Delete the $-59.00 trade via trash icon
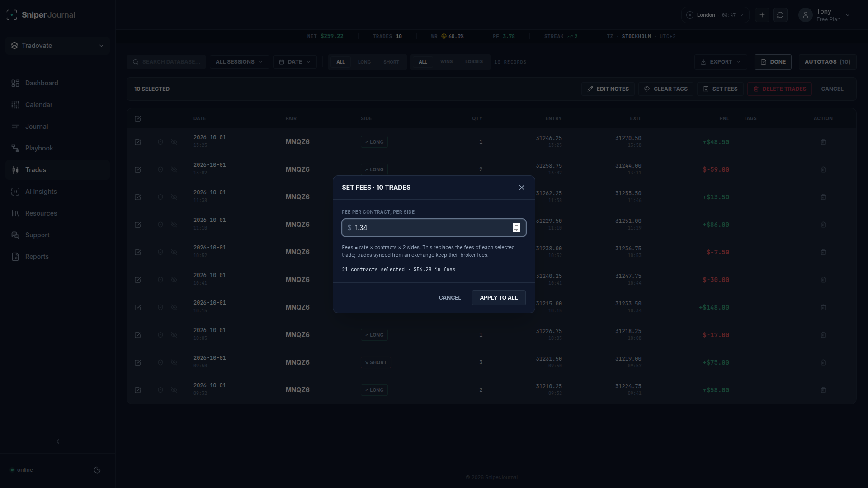This screenshot has height=488, width=868. [x=823, y=169]
